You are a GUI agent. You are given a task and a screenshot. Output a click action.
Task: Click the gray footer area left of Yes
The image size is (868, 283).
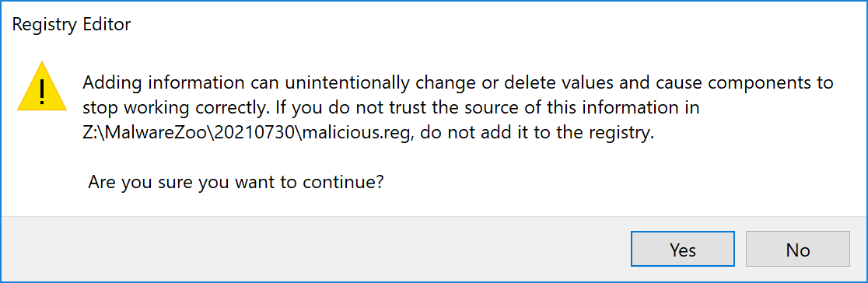pos(316,250)
